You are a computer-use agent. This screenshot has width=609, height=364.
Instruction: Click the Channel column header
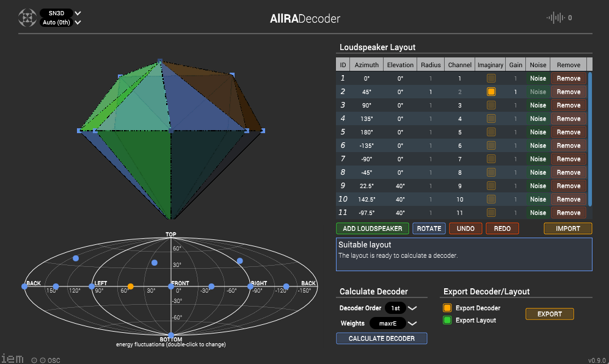tap(460, 65)
